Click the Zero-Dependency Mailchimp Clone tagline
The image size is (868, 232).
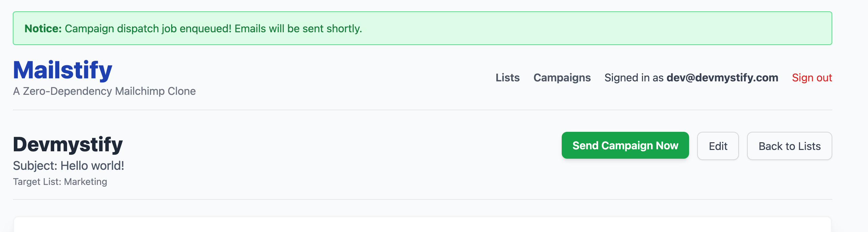click(104, 91)
